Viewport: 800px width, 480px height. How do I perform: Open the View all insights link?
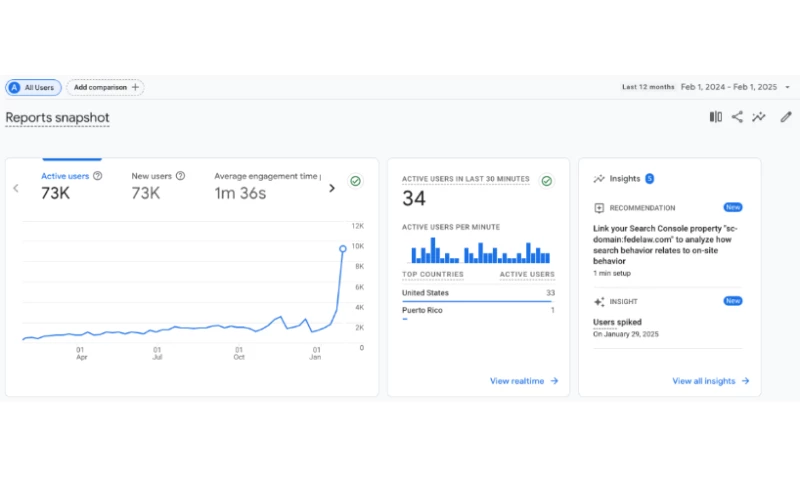pos(709,381)
